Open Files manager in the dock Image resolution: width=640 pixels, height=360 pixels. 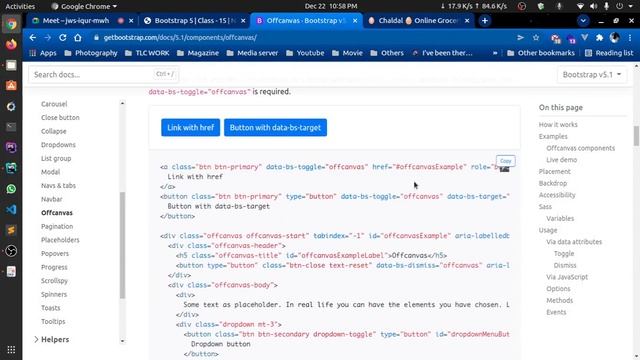11,65
